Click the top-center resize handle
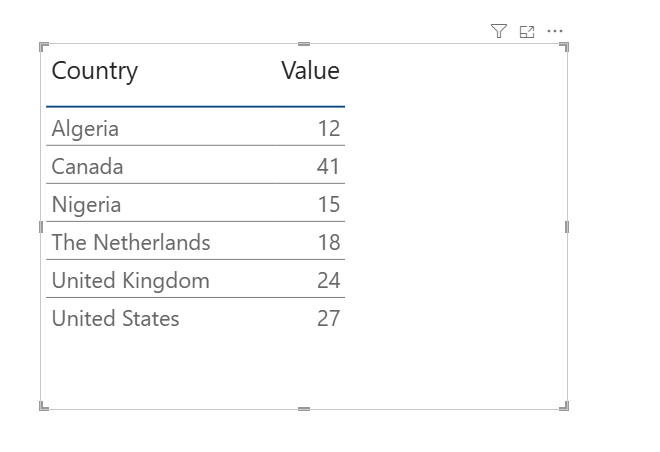 [304, 44]
